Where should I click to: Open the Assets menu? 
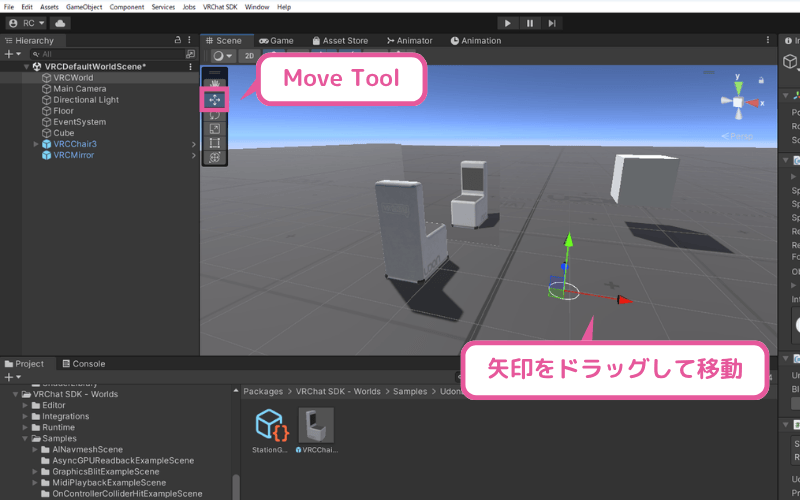[49, 7]
